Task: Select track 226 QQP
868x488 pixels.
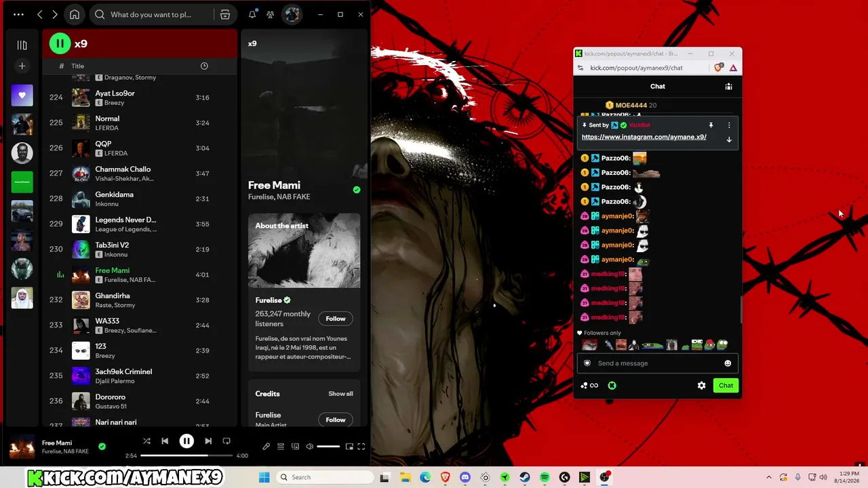Action: pos(139,148)
